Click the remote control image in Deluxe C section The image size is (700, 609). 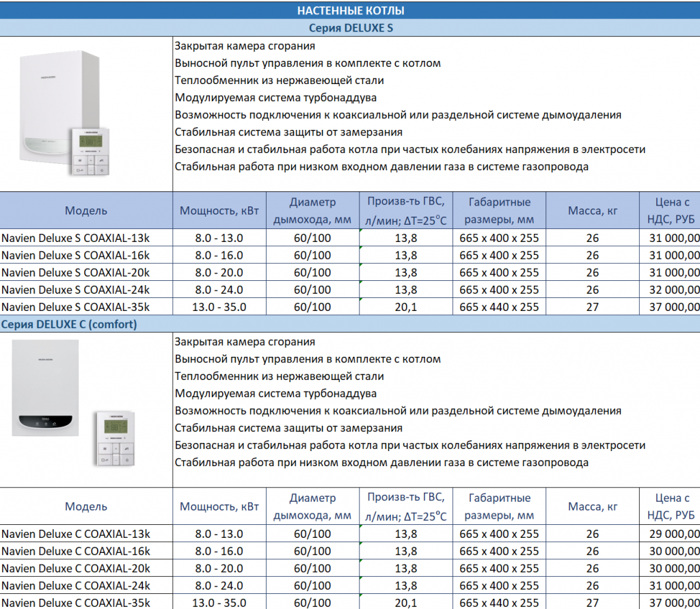click(116, 439)
